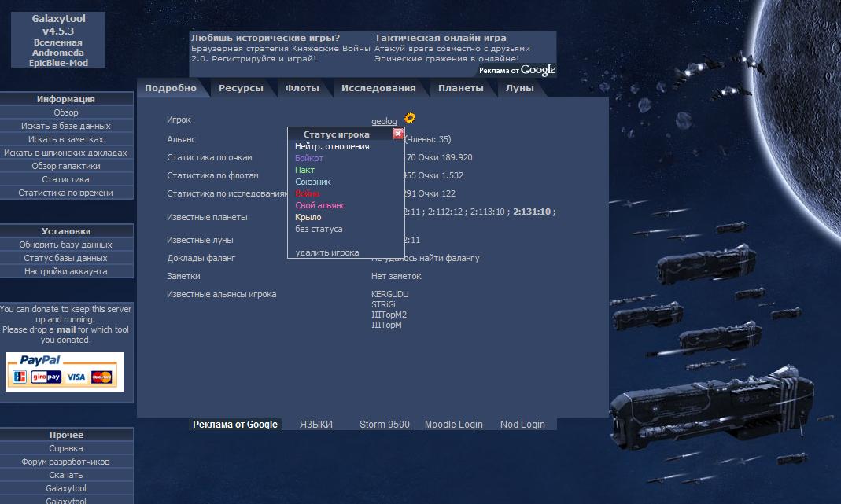Click the mail link in donate text
The height and width of the screenshot is (504, 841).
click(x=66, y=329)
